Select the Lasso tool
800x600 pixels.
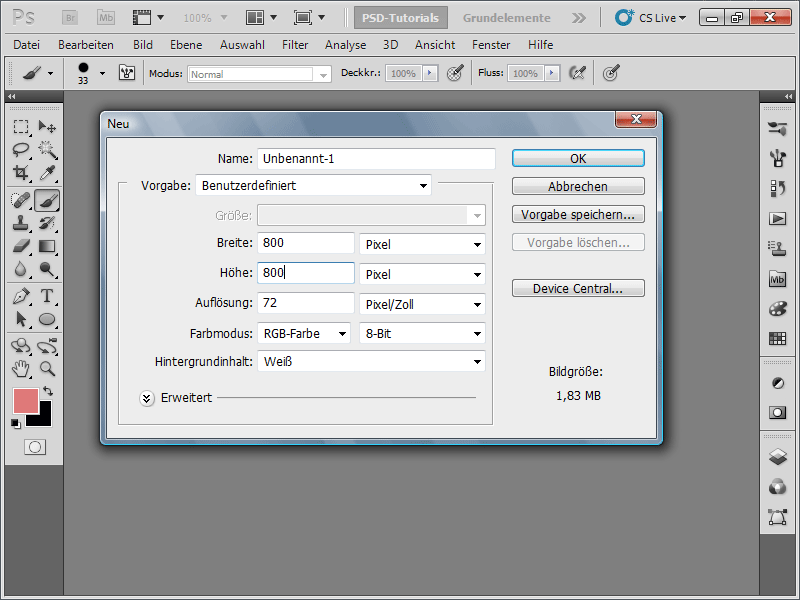tap(21, 149)
